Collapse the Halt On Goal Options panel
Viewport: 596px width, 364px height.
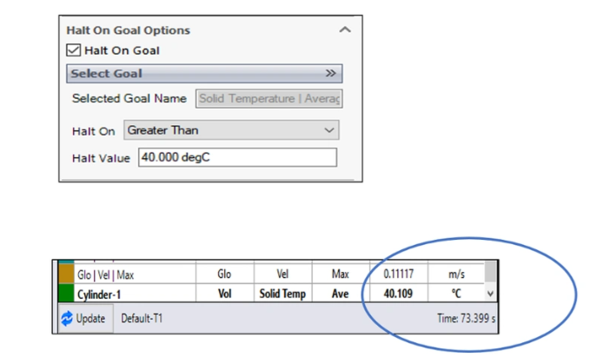pyautogui.click(x=345, y=30)
